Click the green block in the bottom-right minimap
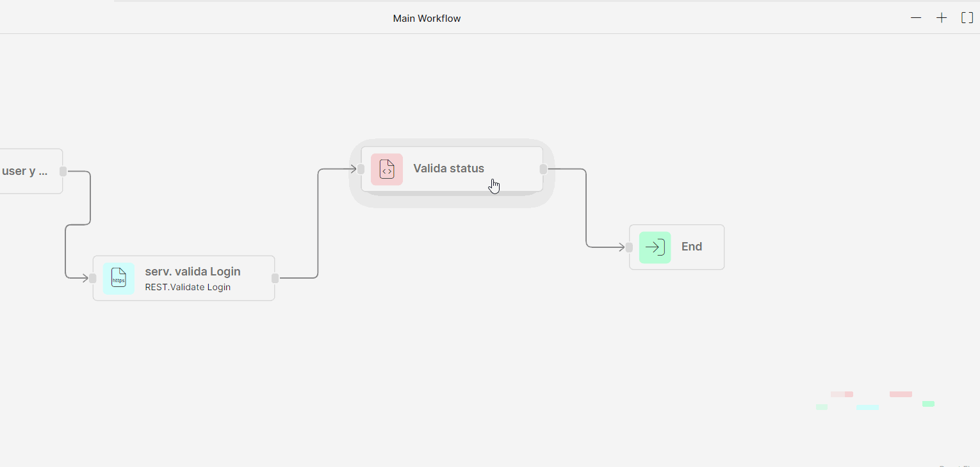 pyautogui.click(x=927, y=404)
